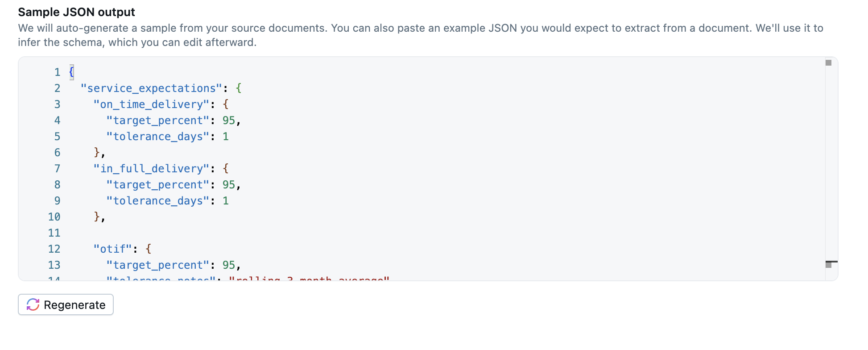Click the scrollbar thumb at top of editor
The height and width of the screenshot is (350, 868).
coord(828,63)
